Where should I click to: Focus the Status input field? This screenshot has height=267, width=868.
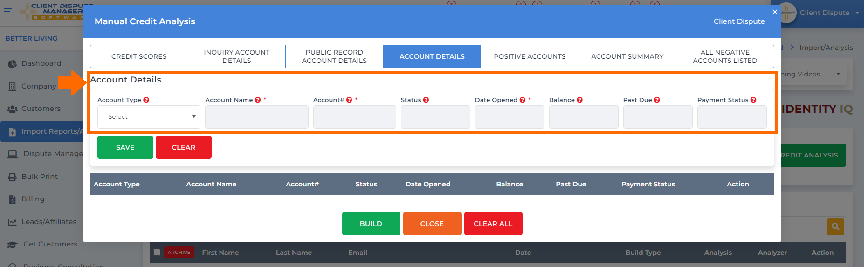coord(435,117)
